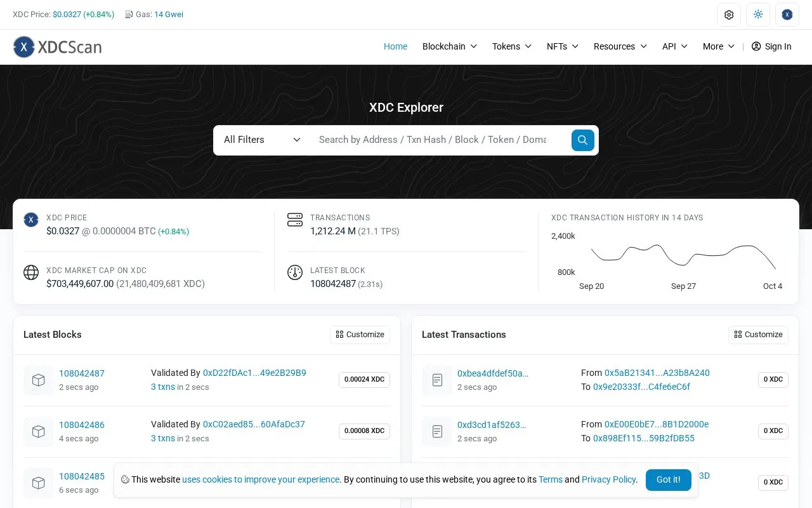This screenshot has width=812, height=508.
Task: Dismiss cookie banner with Got it!
Action: point(668,480)
